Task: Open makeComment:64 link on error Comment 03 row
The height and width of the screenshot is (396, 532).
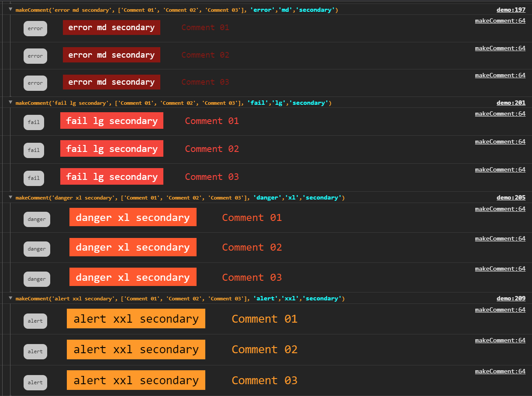Action: 500,75
